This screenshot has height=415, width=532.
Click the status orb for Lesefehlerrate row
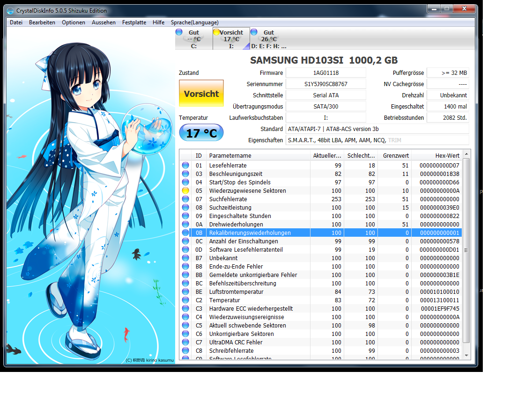point(185,165)
